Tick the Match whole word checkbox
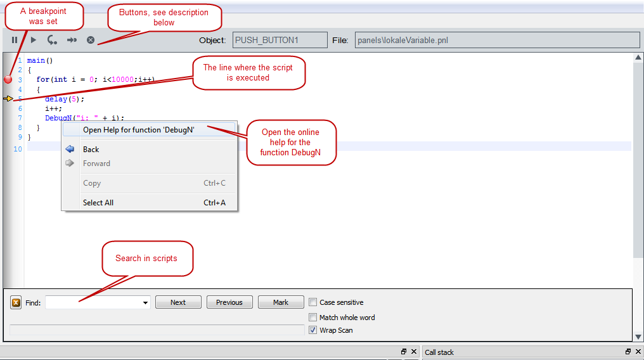Screen dimensions: 644x360 click(313, 317)
